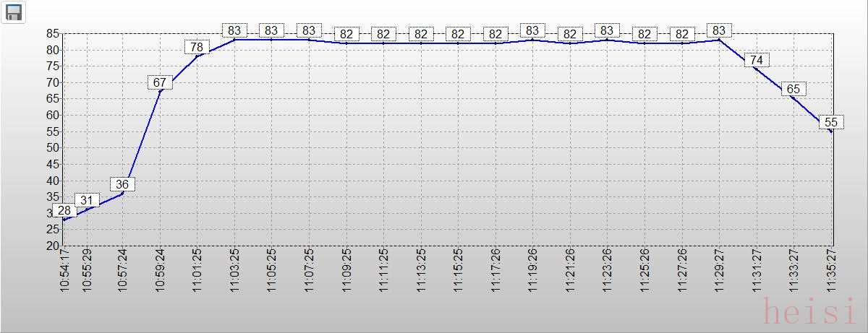Viewport: 868px width, 333px height.
Task: Click the 83 label above 11:19:26
Action: pos(532,31)
